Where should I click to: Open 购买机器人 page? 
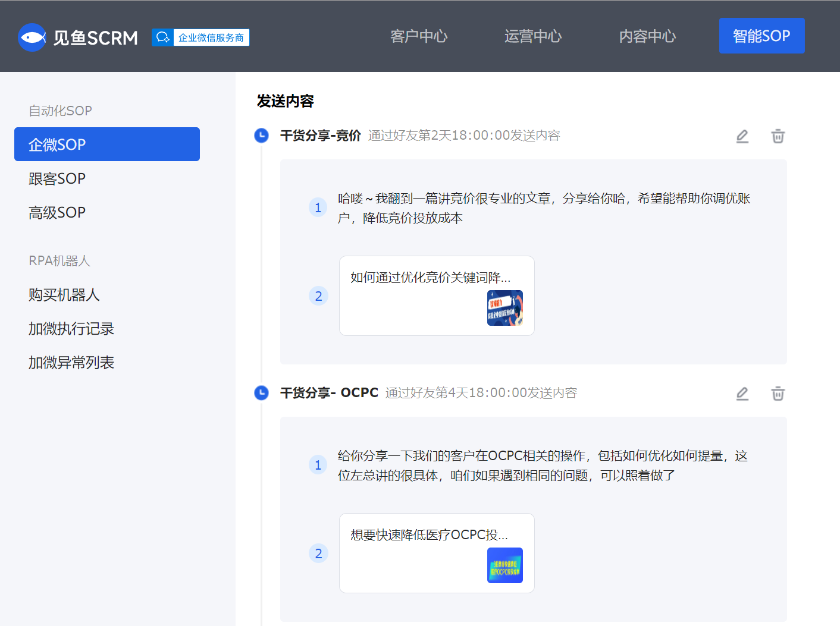click(64, 295)
